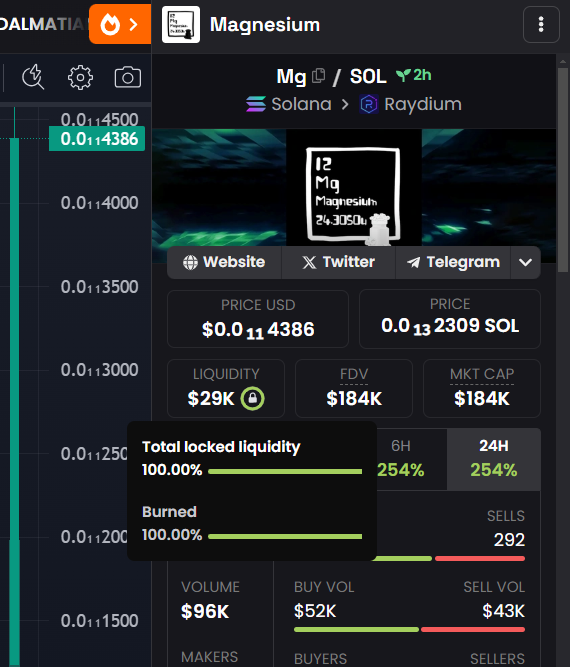
Task: Select the 6H timeframe tab
Action: [401, 459]
